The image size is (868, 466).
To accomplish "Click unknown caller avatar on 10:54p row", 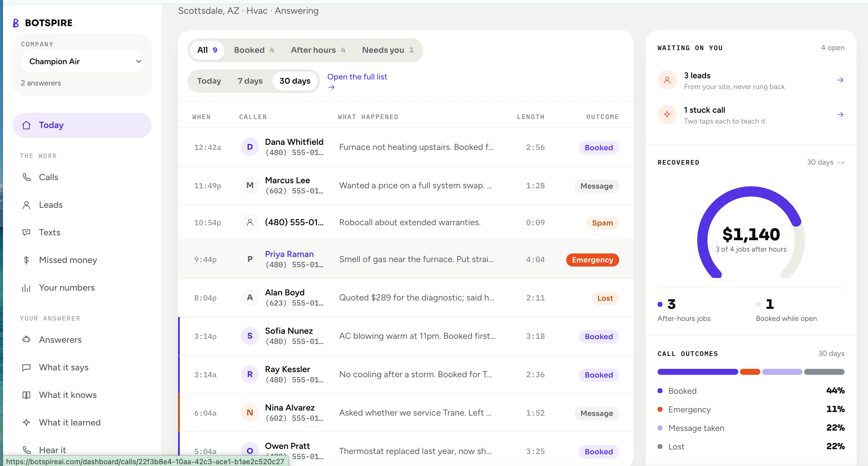I will (x=250, y=222).
